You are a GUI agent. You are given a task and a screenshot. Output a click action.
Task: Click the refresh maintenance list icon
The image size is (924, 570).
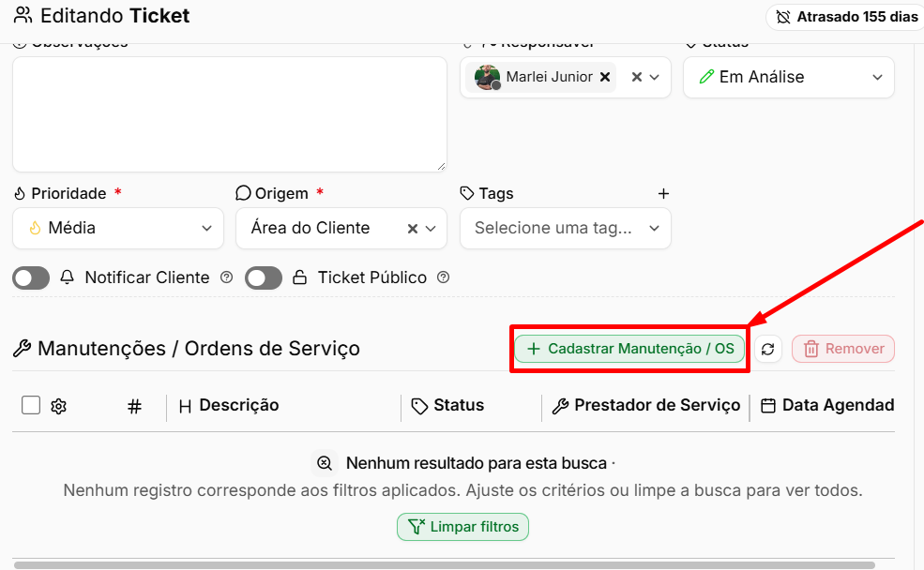tap(768, 349)
